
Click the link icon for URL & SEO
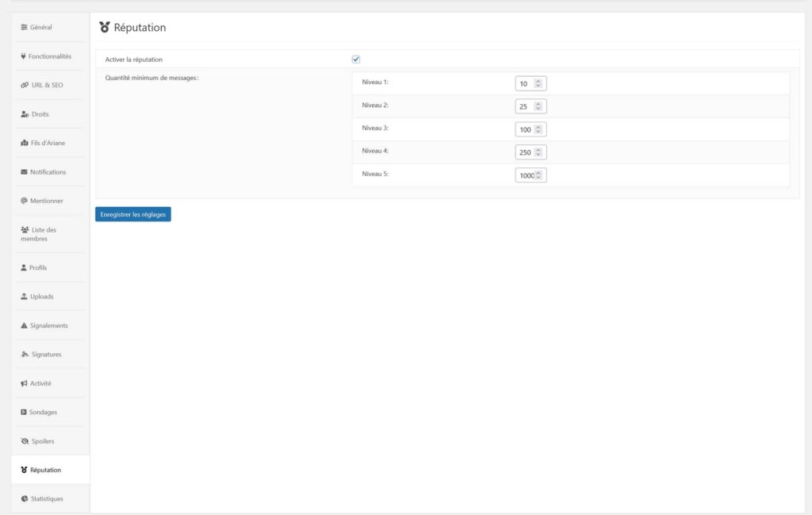[x=25, y=85]
